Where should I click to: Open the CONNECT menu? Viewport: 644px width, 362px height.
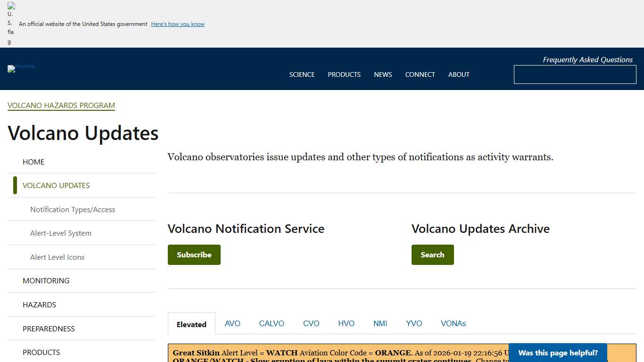(x=420, y=74)
